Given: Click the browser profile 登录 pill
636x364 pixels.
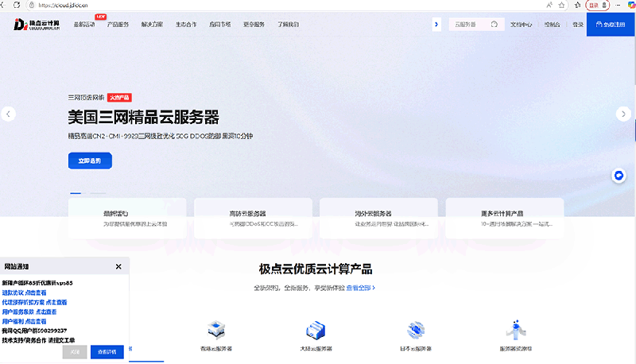Looking at the screenshot, I should [598, 6].
